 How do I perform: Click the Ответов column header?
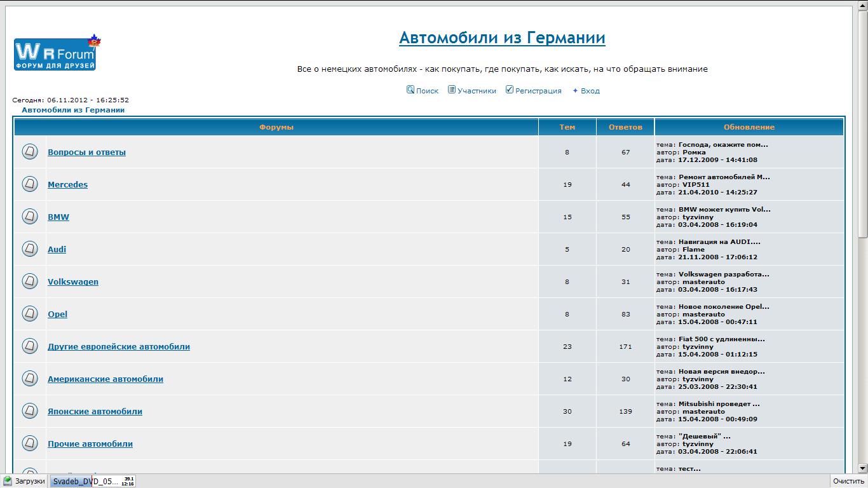pyautogui.click(x=625, y=127)
